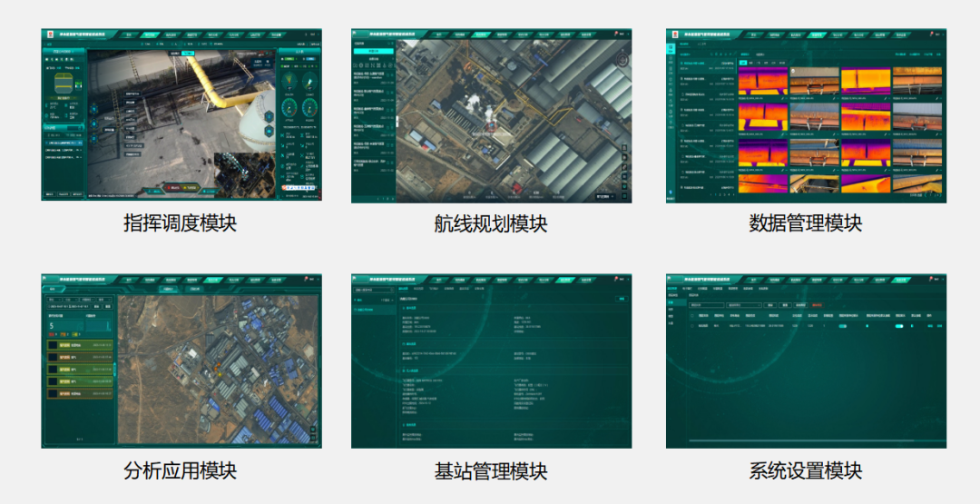Click the red logo in the data management header

[672, 34]
